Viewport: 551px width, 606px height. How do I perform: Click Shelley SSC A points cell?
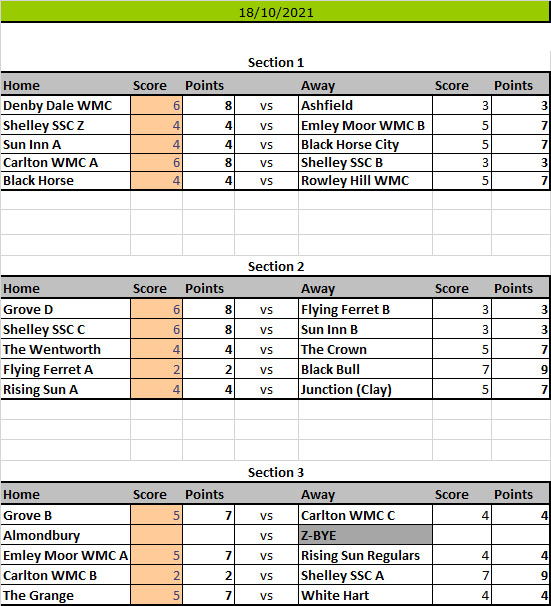click(x=520, y=575)
